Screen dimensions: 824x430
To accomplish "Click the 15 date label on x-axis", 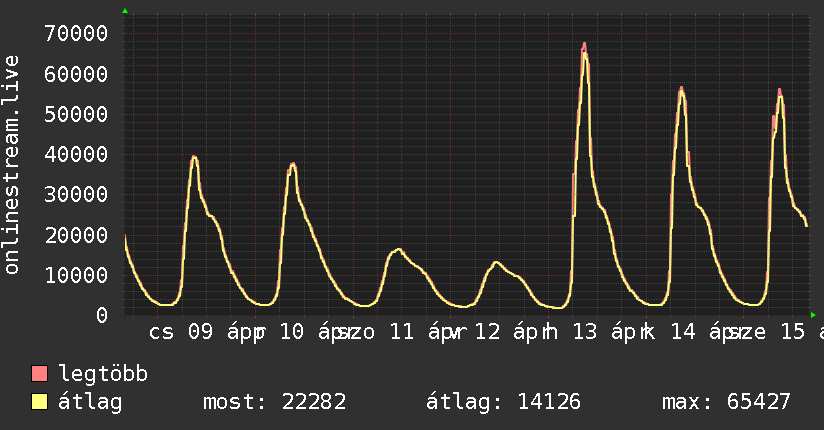I will click(x=793, y=332).
